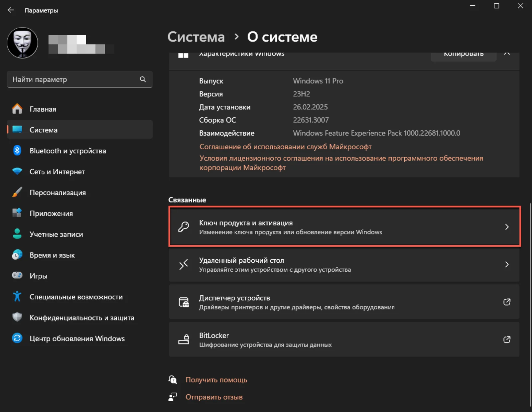This screenshot has height=412, width=532.
Task: Focus the "Найти параметр" search field
Action: click(x=79, y=79)
